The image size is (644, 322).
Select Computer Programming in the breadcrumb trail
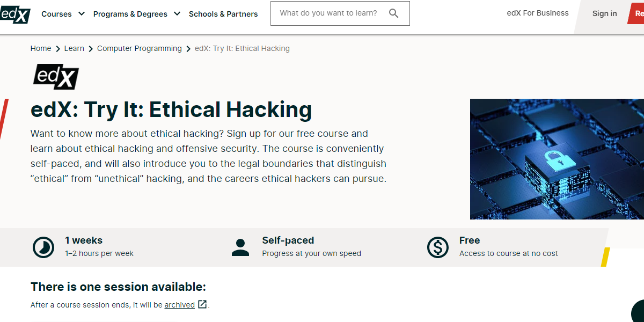pos(139,48)
